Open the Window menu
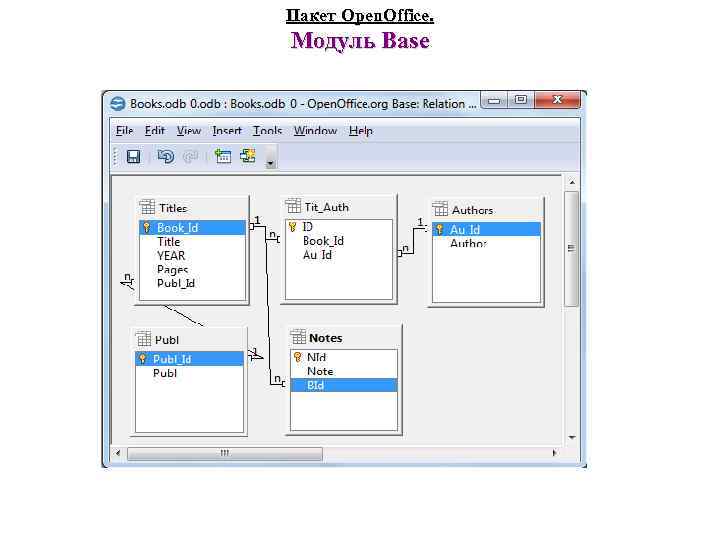Screen dimensions: 720x540 pos(315,131)
